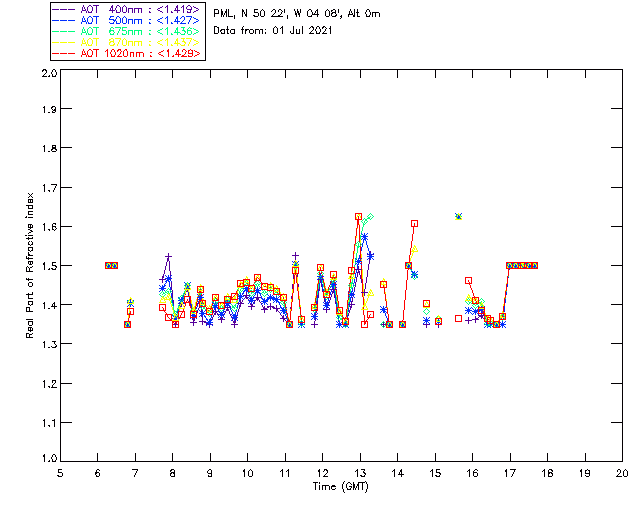Click the red peak marker at 13 GMT
Viewport: 640px width, 512px height.
[358, 217]
